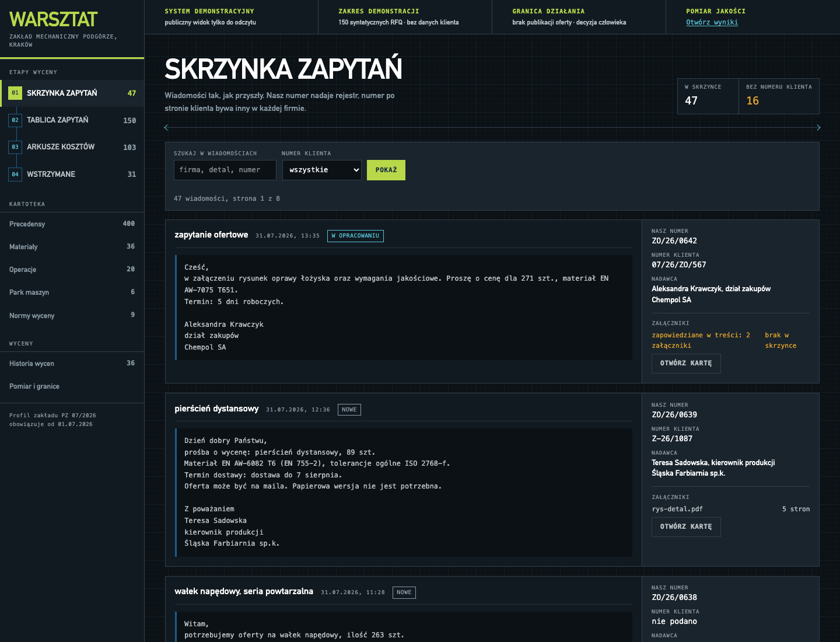The height and width of the screenshot is (642, 840).
Task: Open Pomiar i granice in the sidebar
Action: (x=72, y=386)
